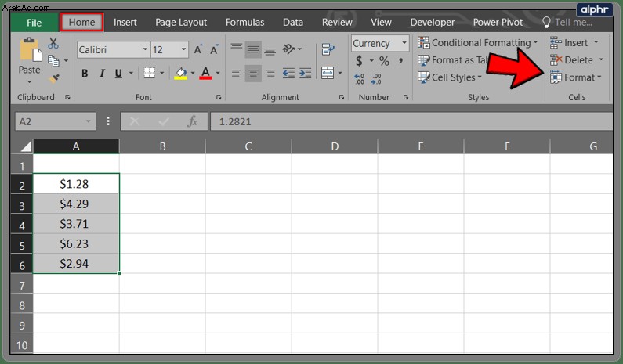The width and height of the screenshot is (623, 364).
Task: Apply the yellow fill color
Action: point(180,74)
